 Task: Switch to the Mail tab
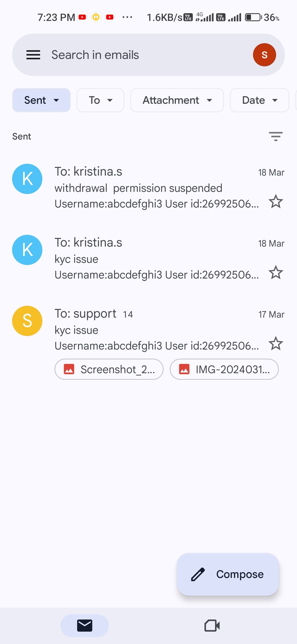(x=84, y=625)
